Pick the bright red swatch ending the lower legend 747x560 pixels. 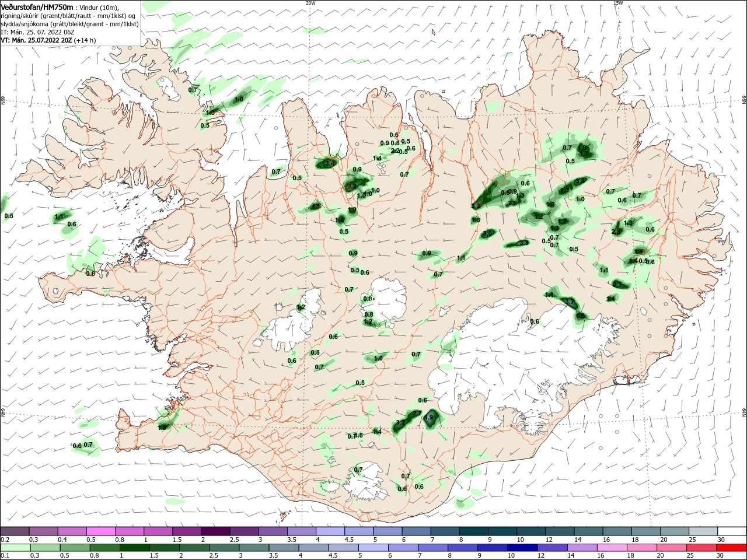[x=732, y=548]
